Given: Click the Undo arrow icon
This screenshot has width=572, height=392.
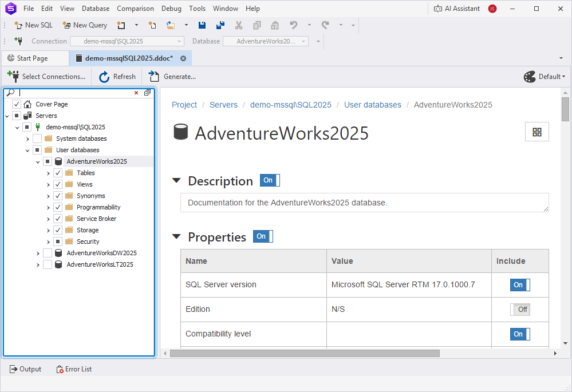Looking at the screenshot, I should click(293, 25).
